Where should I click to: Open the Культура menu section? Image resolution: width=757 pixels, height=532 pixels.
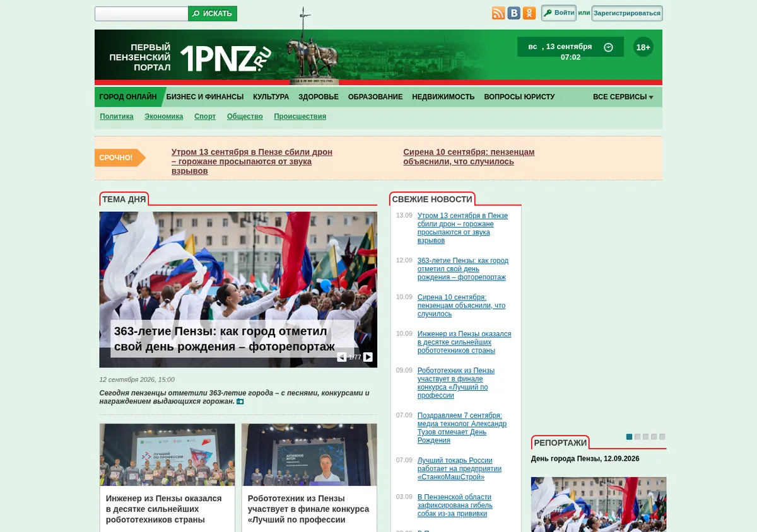point(271,97)
